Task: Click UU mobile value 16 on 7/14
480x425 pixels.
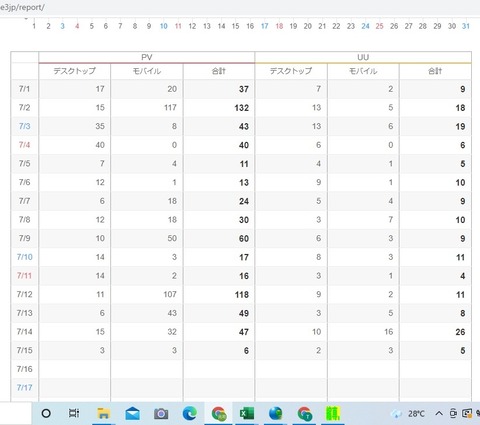Action: 388,332
